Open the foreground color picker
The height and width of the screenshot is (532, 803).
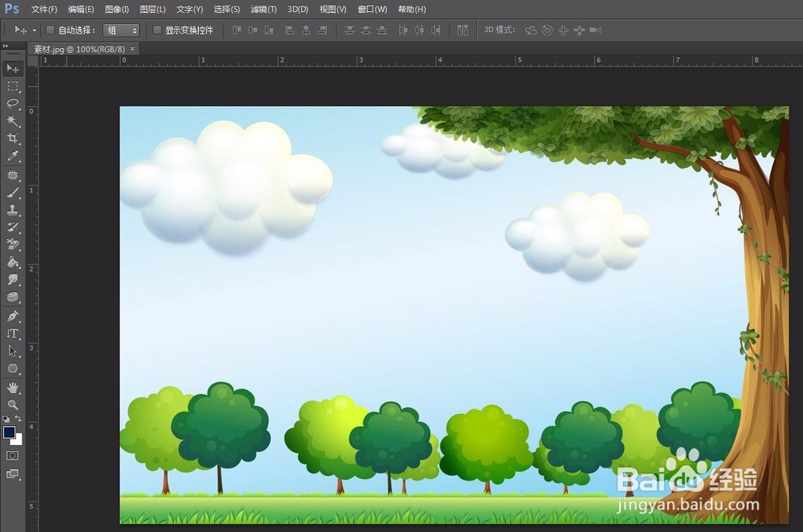[x=9, y=433]
